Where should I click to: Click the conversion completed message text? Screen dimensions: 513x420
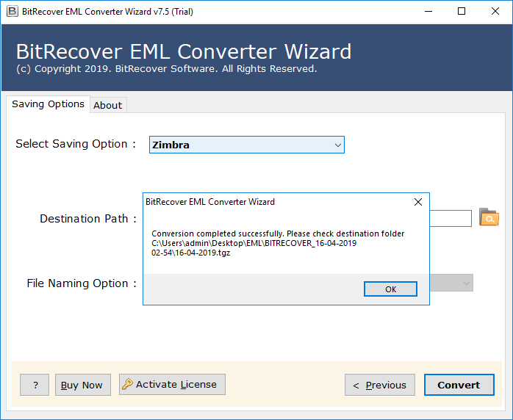[x=278, y=243]
